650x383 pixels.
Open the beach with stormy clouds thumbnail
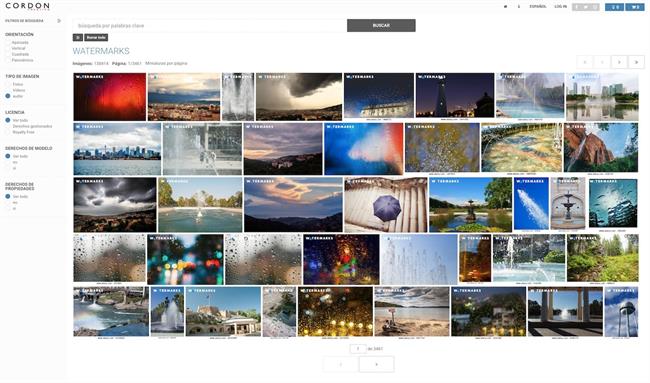click(x=412, y=311)
